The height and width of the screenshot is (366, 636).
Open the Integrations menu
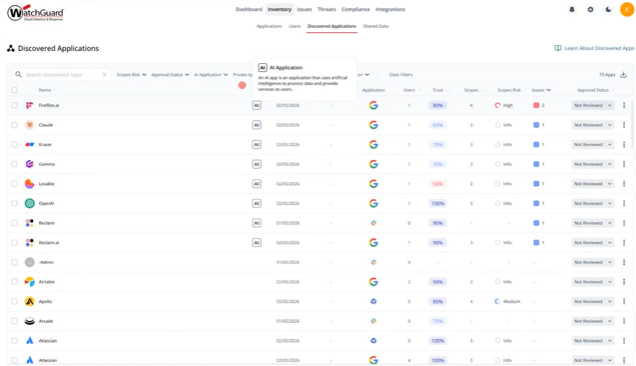pos(390,9)
